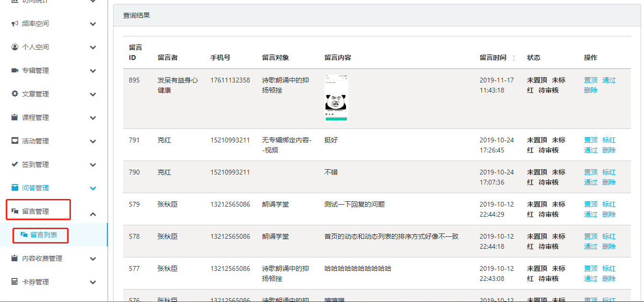
Task: Collapse the 留言管理 menu chevron
Action: pyautogui.click(x=93, y=214)
